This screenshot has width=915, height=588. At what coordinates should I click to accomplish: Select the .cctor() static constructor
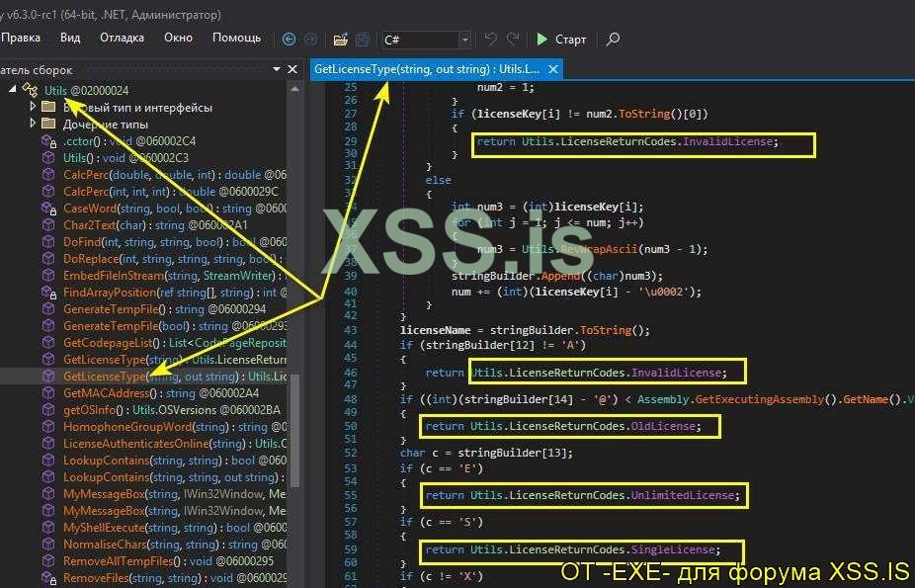(129, 141)
